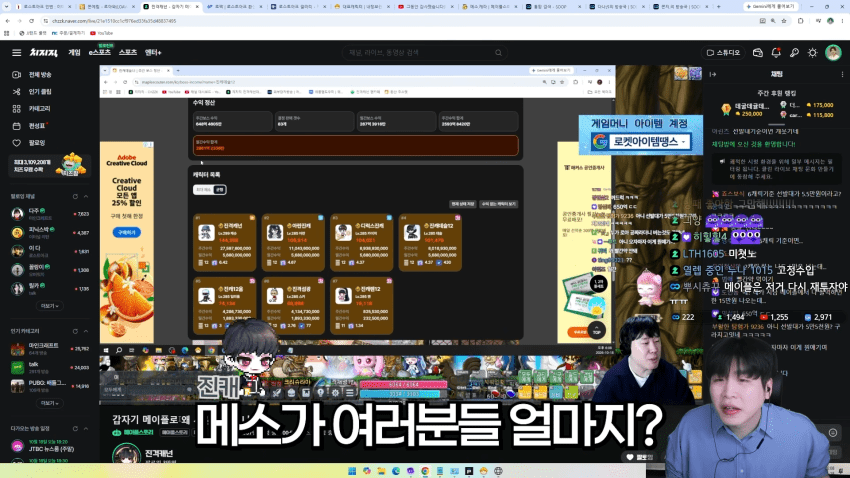This screenshot has width=850, height=478.
Task: Open the talk category
Action: click(49, 367)
